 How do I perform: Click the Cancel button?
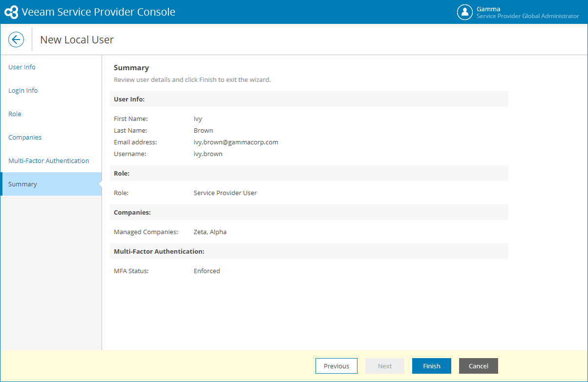click(479, 366)
